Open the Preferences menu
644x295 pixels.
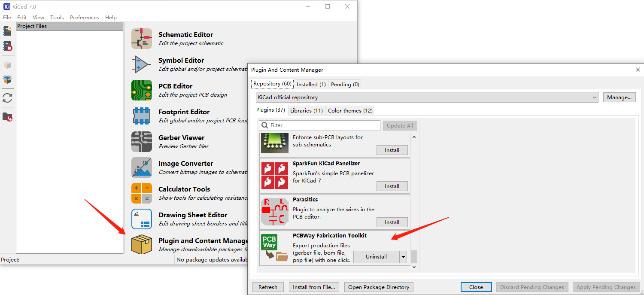[x=85, y=18]
